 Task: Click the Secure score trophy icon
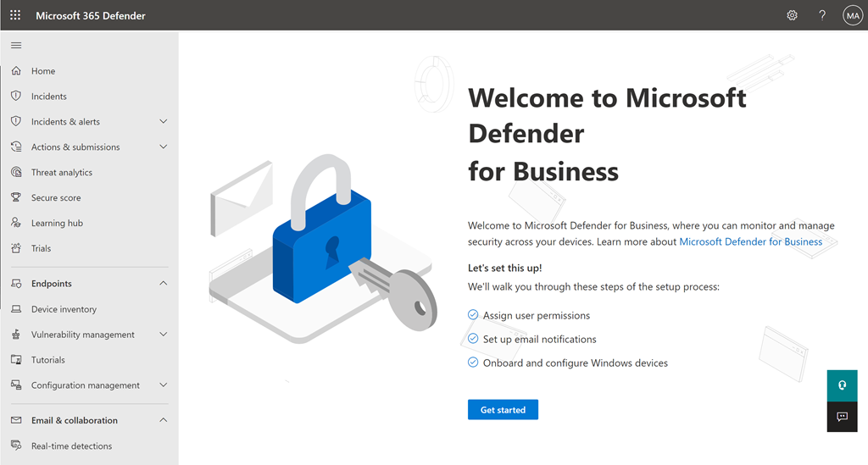coord(16,198)
